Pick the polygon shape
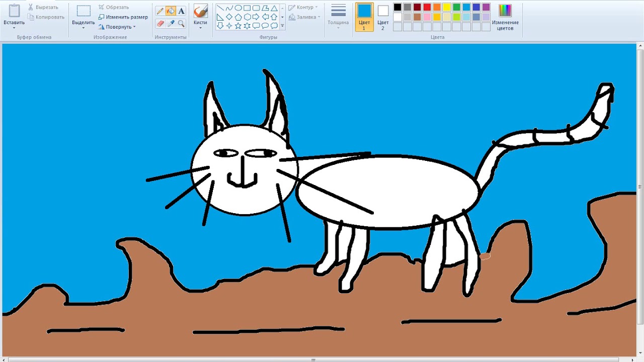644x362 pixels. (265, 8)
